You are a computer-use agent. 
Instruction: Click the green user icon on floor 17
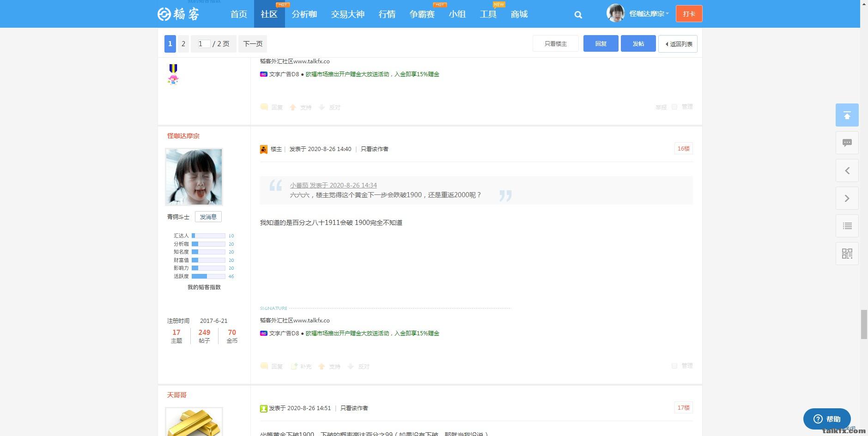264,408
